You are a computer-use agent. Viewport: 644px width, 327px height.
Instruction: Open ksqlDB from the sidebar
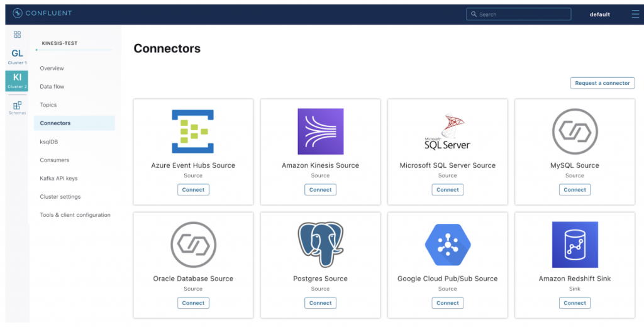49,141
